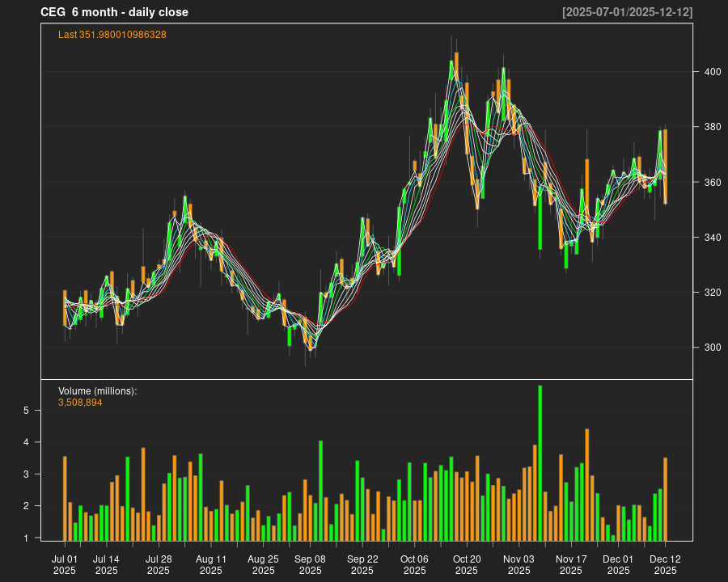
Task: Click the 380 price axis label
Action: pyautogui.click(x=711, y=127)
